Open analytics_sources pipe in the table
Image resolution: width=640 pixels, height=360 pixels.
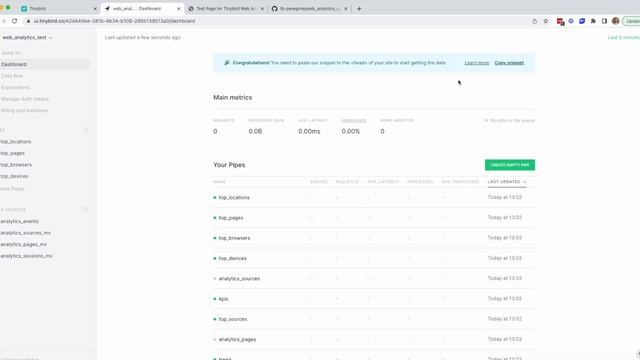(x=239, y=279)
